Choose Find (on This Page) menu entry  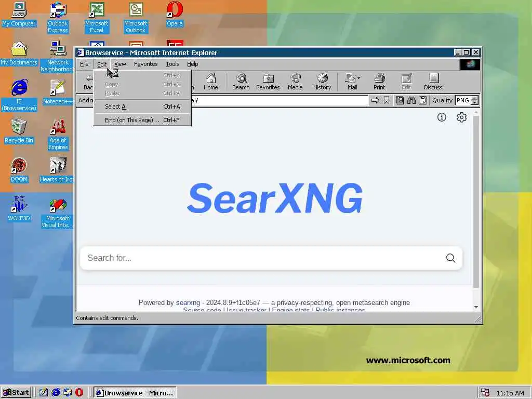click(x=142, y=120)
